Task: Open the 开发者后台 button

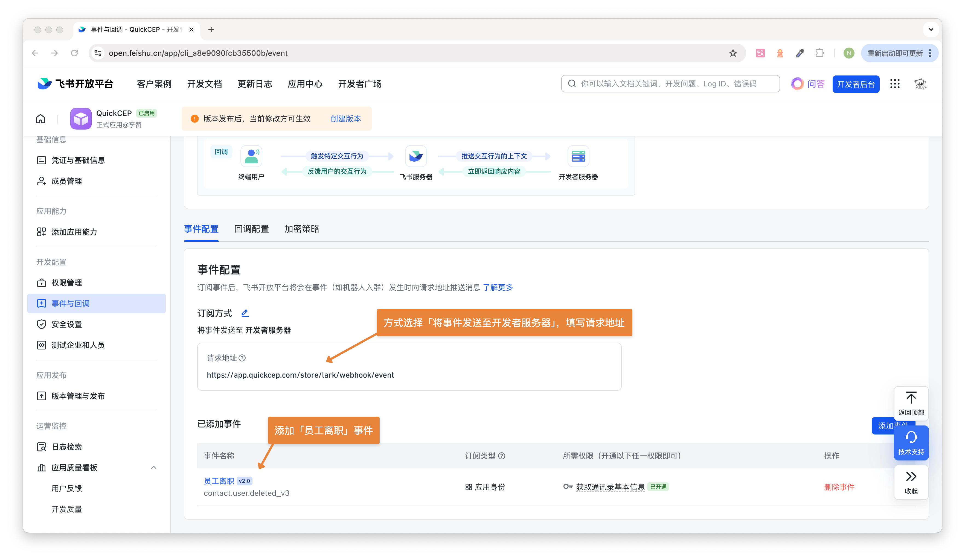Action: pos(856,84)
